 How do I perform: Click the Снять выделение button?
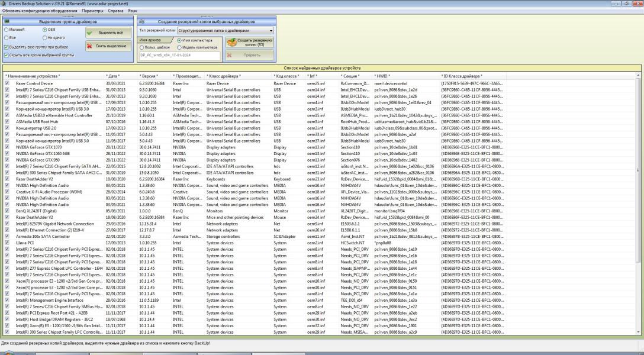click(x=108, y=46)
